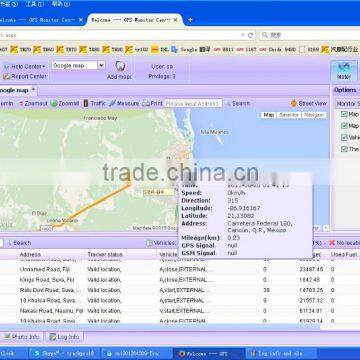The width and height of the screenshot is (360, 360).
Task: Open Street View mode
Action: click(309, 104)
